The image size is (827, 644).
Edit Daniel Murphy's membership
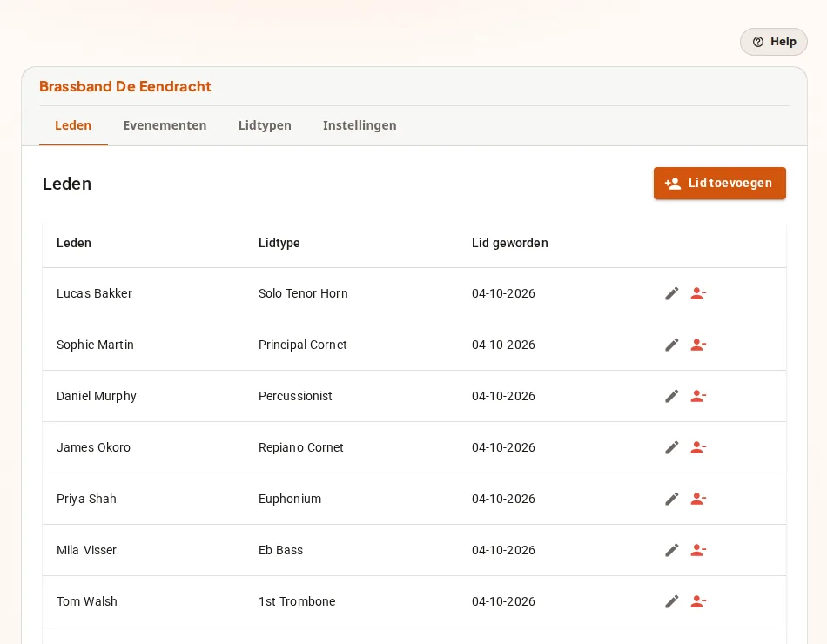pyautogui.click(x=671, y=396)
